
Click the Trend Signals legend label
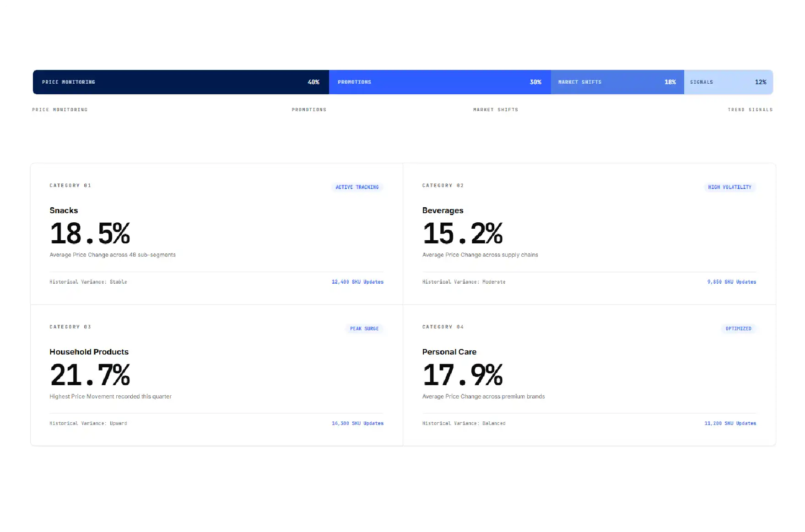750,110
